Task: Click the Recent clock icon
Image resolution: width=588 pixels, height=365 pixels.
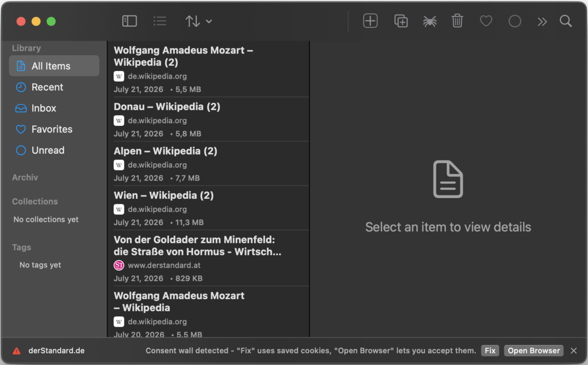Action: 21,87
